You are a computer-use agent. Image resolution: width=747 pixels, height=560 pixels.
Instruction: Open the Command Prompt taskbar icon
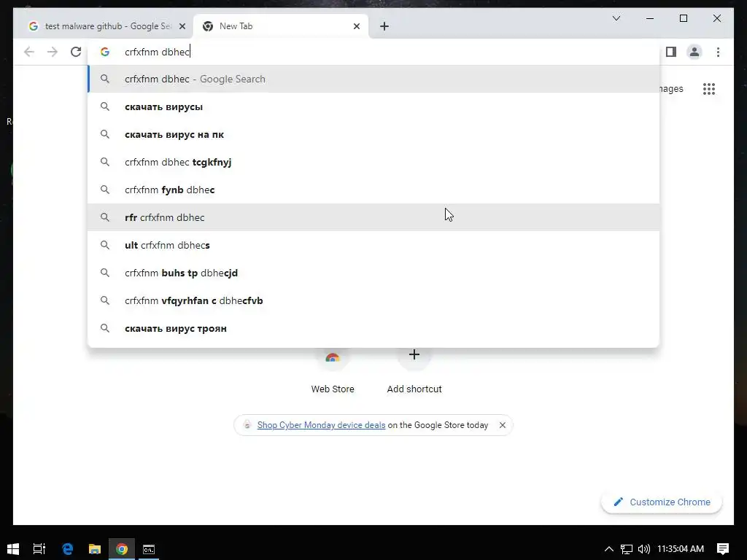(149, 549)
